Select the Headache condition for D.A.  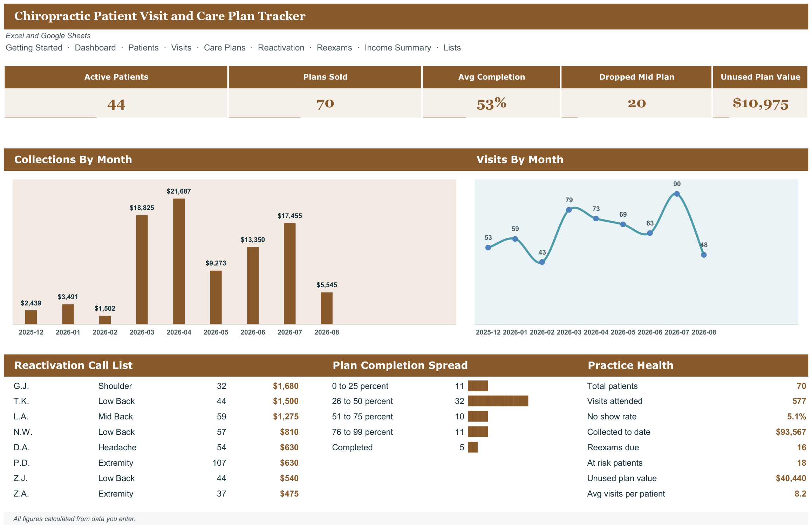(117, 447)
